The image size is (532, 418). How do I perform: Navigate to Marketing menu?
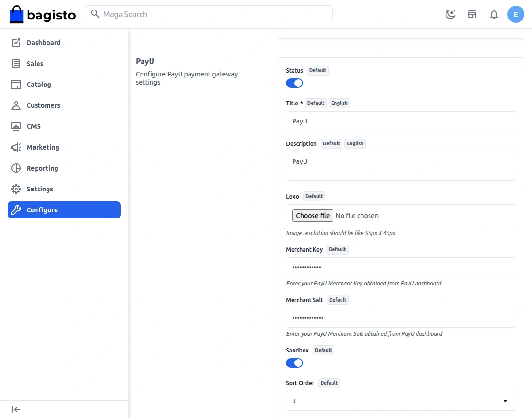(43, 147)
